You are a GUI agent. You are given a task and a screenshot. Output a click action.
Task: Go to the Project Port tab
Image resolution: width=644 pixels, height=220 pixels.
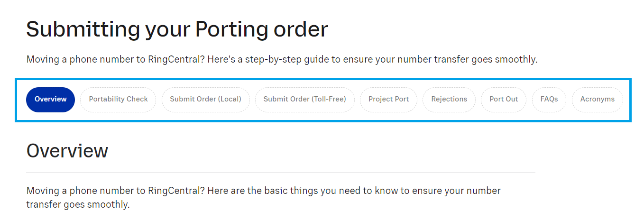pos(388,100)
